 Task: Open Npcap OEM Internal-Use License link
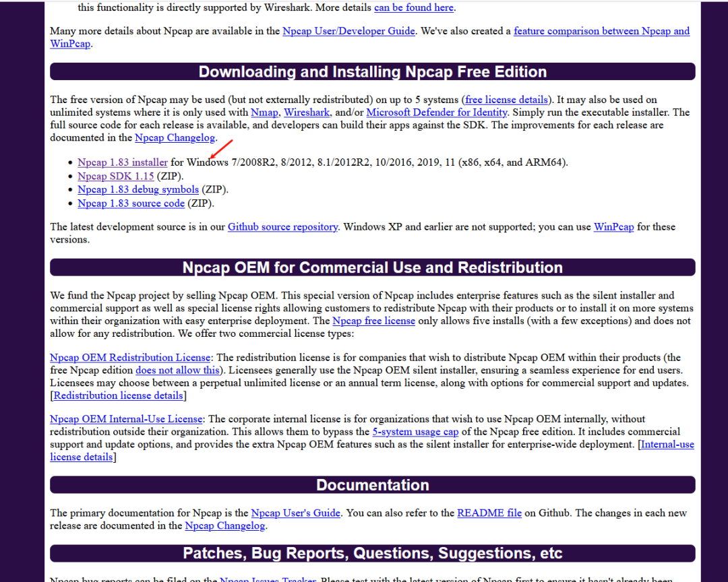[x=126, y=419]
